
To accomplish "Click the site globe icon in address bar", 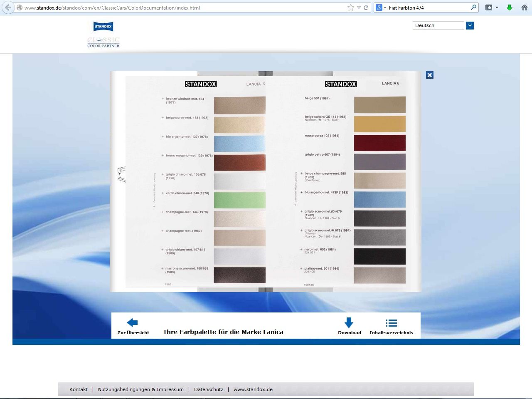I will (x=19, y=7).
